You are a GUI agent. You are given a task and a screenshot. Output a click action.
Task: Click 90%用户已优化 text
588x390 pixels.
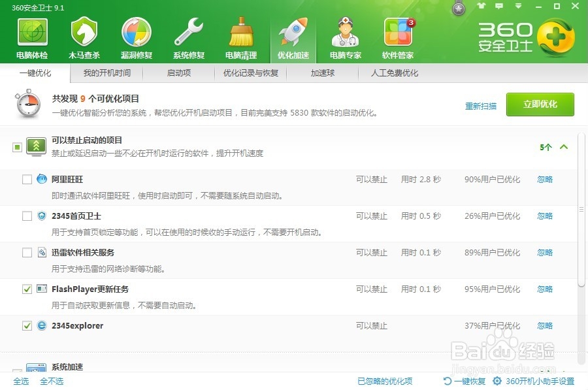coord(493,179)
